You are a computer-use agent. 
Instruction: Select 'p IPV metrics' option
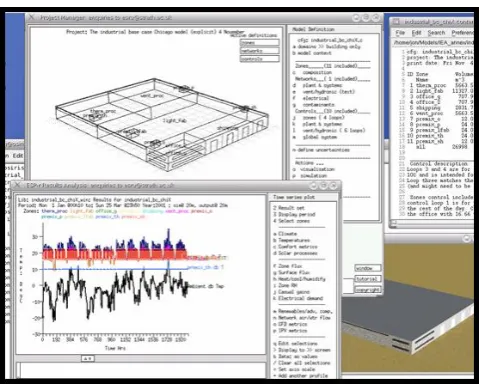[x=290, y=331]
